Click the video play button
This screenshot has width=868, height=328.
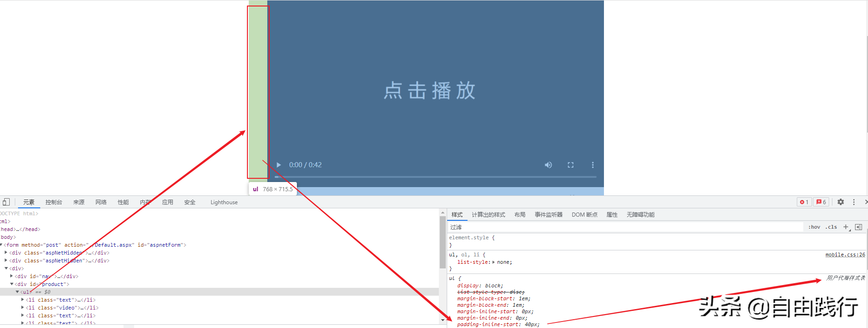click(x=278, y=165)
